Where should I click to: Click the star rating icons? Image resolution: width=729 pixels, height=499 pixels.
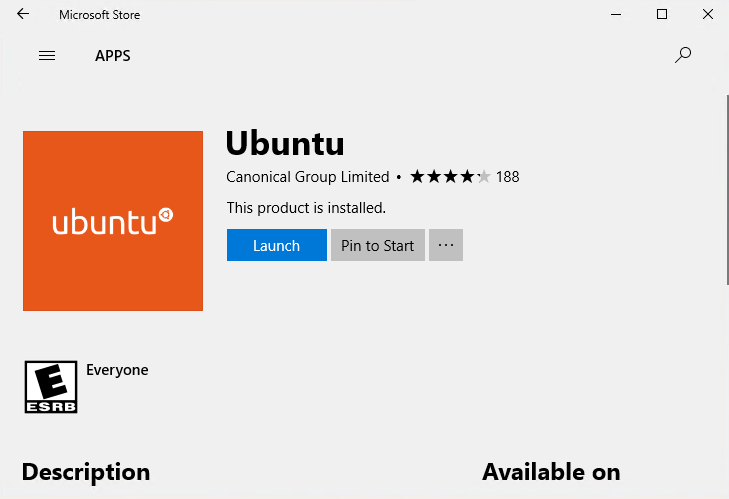tap(450, 177)
